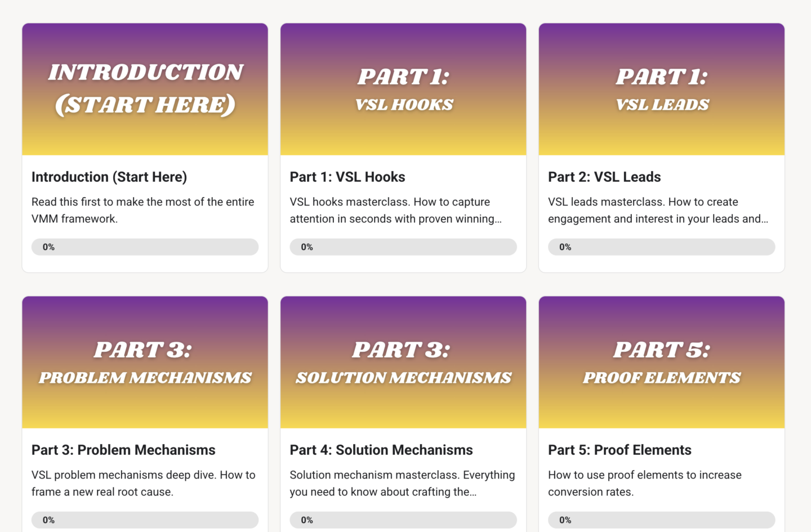Viewport: 811px width, 532px height.
Task: Open the Problem Mechanisms banner thumbnail
Action: [x=145, y=362]
